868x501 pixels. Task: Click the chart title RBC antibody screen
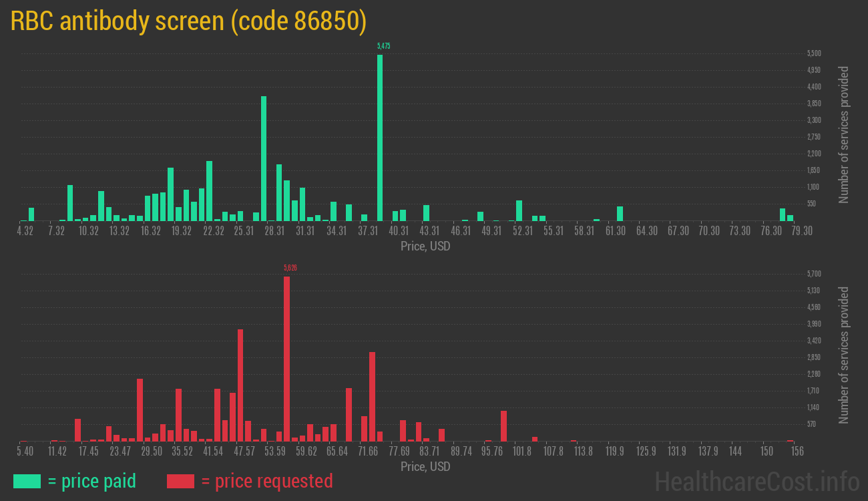point(188,21)
